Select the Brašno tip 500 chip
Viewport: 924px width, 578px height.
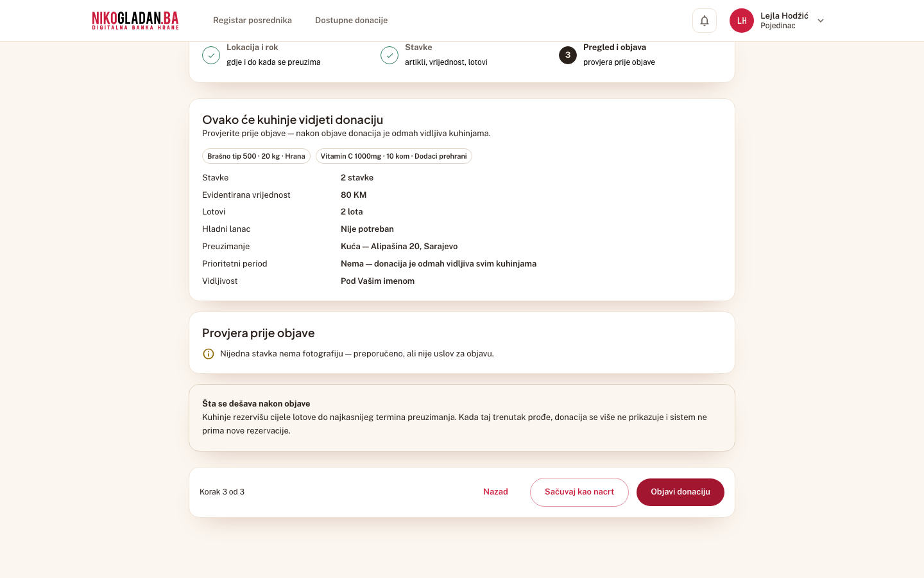[256, 156]
